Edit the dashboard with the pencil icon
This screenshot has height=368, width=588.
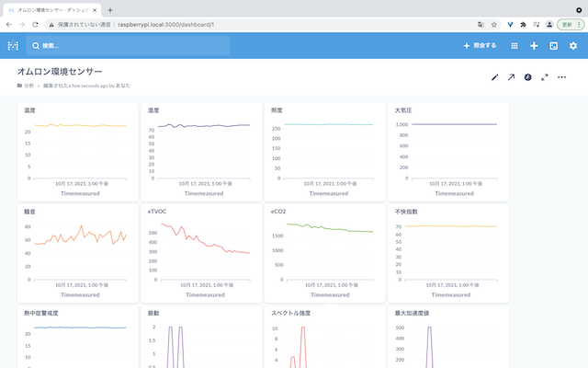click(495, 77)
